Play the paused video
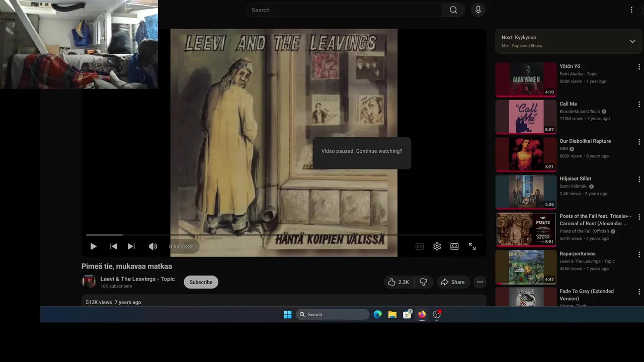The width and height of the screenshot is (644, 362). pyautogui.click(x=93, y=246)
